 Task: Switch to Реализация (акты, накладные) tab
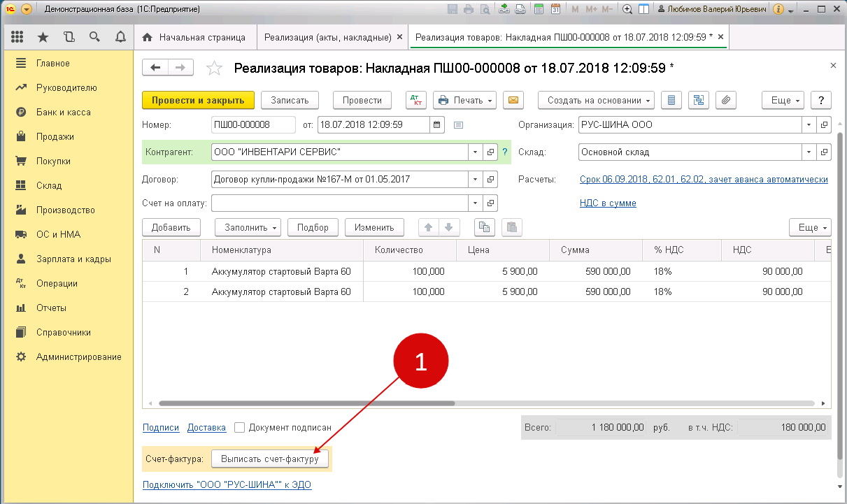pyautogui.click(x=328, y=37)
